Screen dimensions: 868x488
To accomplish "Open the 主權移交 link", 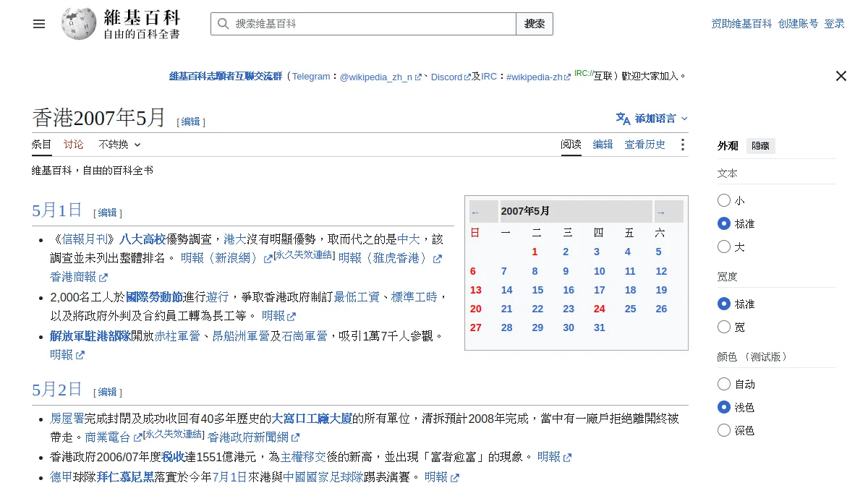I will [x=304, y=458].
